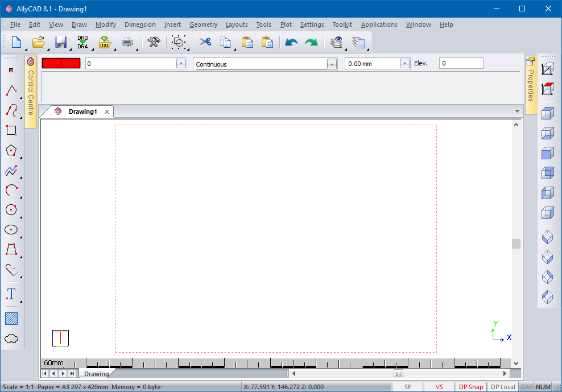Viewport: 562px width, 392px height.
Task: Open the 0.00 mm line width dropdown
Action: [404, 64]
